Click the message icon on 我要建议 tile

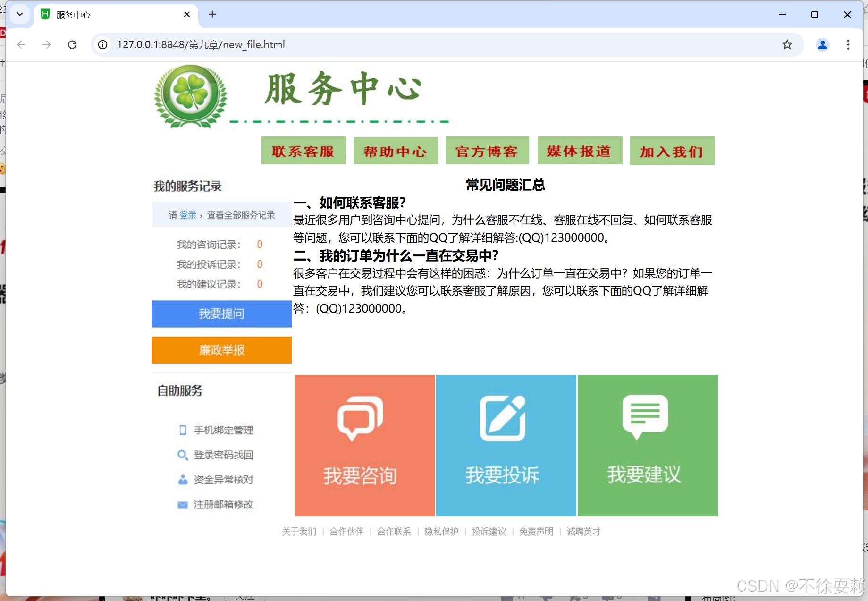646,417
